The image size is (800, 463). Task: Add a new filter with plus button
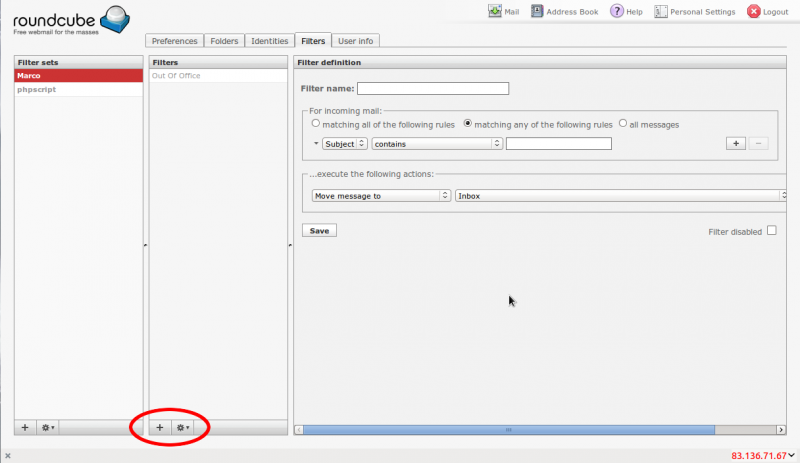160,427
